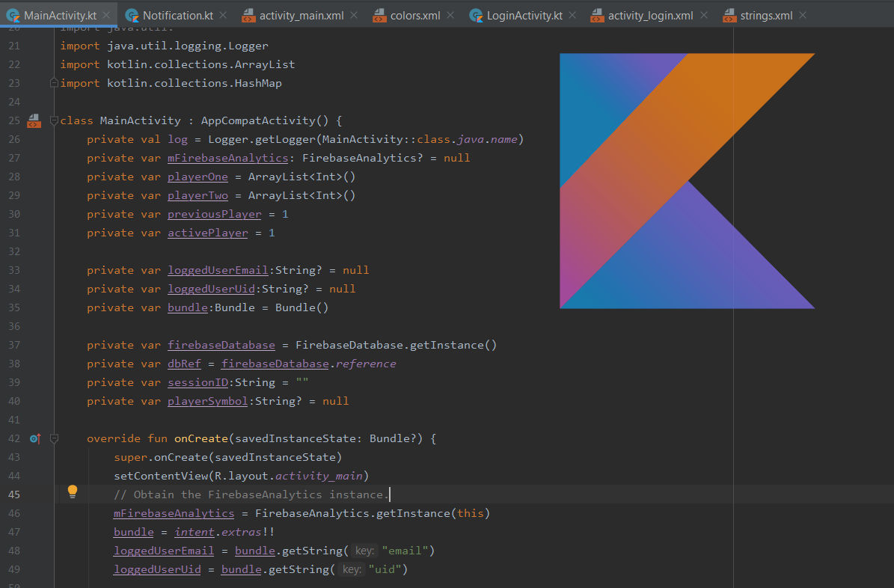
Task: Close the colors.xml tab
Action: [x=450, y=13]
